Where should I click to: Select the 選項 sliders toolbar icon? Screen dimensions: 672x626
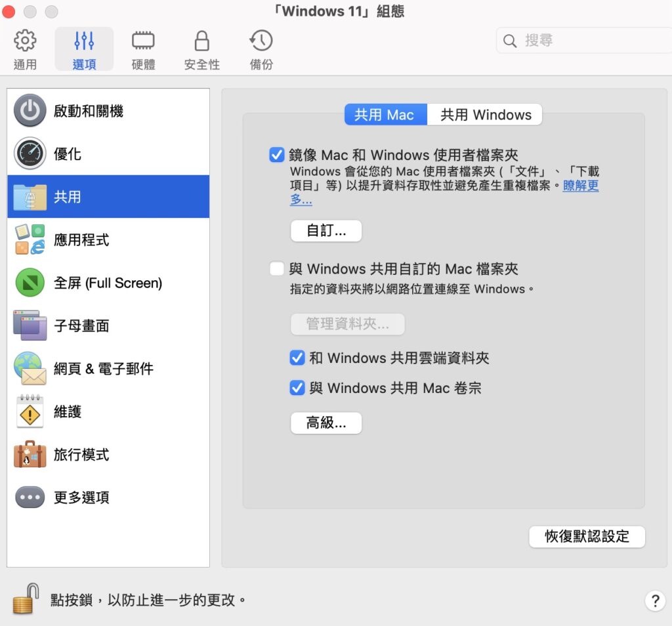(84, 41)
